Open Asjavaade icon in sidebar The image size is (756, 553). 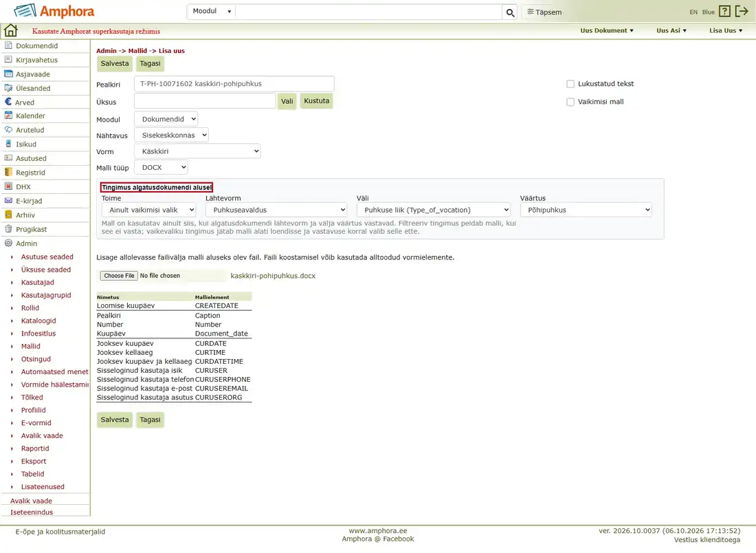point(8,74)
